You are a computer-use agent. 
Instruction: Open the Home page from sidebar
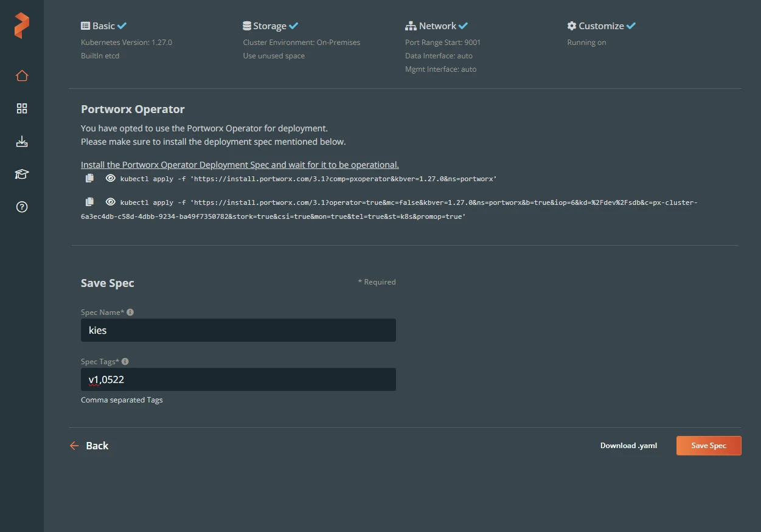click(x=22, y=76)
